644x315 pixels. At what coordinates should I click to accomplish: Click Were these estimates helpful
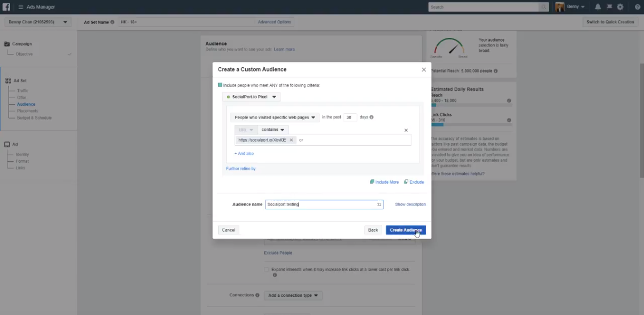tap(458, 174)
